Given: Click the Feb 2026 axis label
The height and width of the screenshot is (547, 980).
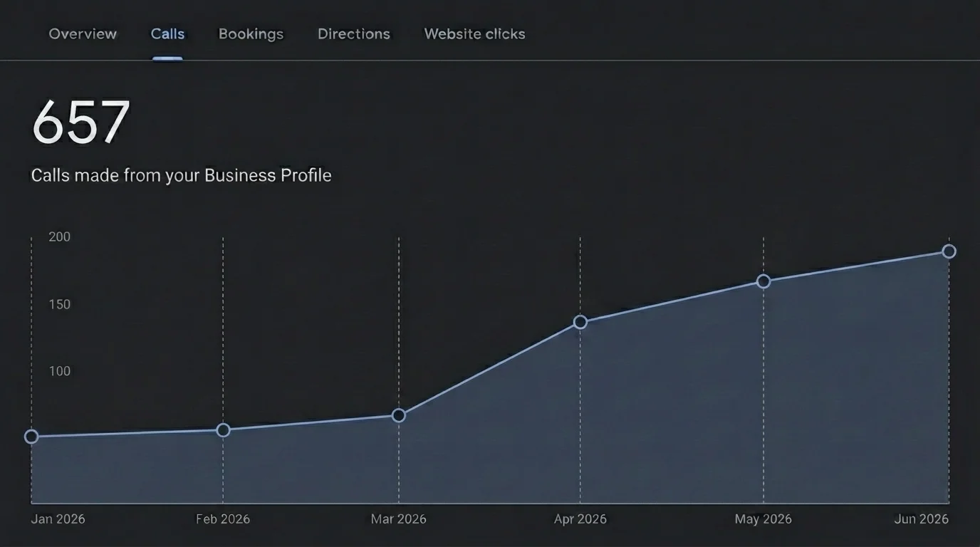Looking at the screenshot, I should click(223, 519).
